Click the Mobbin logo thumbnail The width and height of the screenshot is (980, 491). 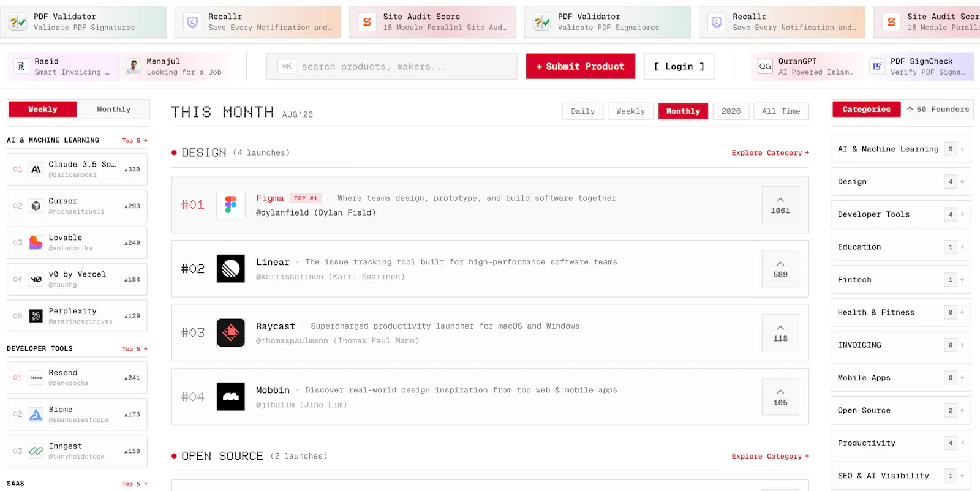230,397
